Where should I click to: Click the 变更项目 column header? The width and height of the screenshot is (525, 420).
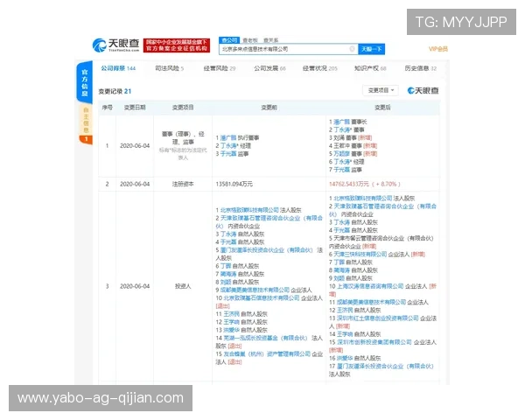[183, 108]
